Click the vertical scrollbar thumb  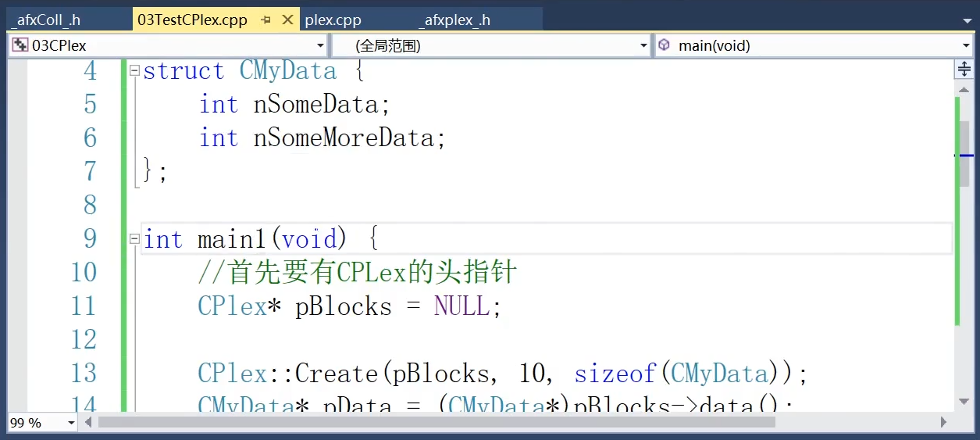coord(964,153)
